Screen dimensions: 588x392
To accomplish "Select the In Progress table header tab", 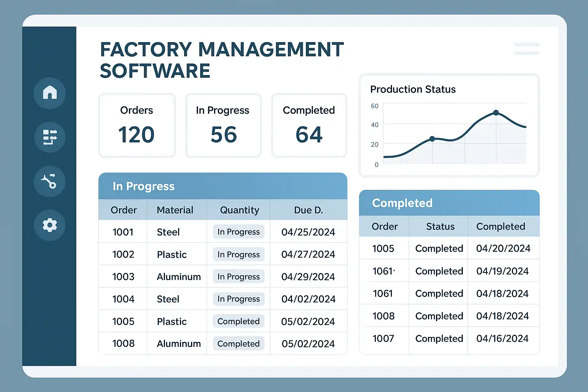I will tap(144, 186).
